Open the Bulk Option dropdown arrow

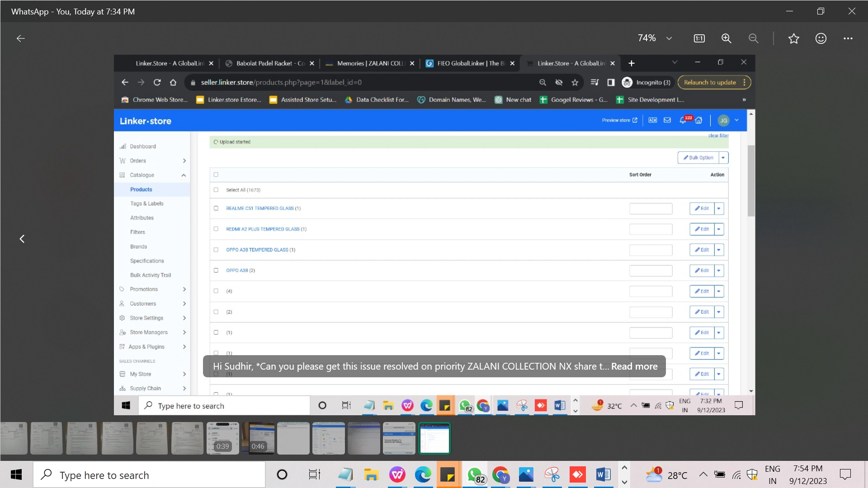723,158
